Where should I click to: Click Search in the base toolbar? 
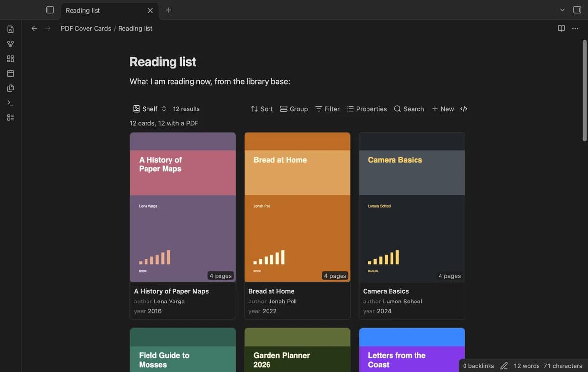pos(409,109)
